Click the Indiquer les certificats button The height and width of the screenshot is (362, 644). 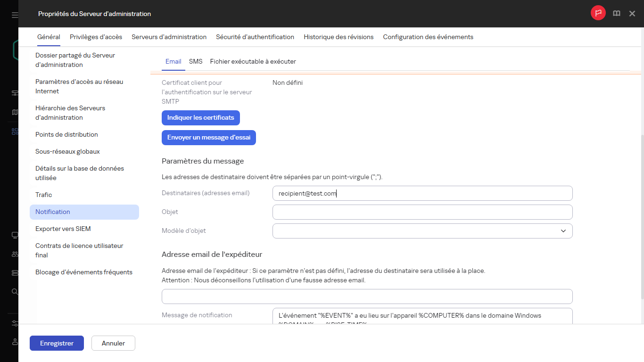click(200, 117)
